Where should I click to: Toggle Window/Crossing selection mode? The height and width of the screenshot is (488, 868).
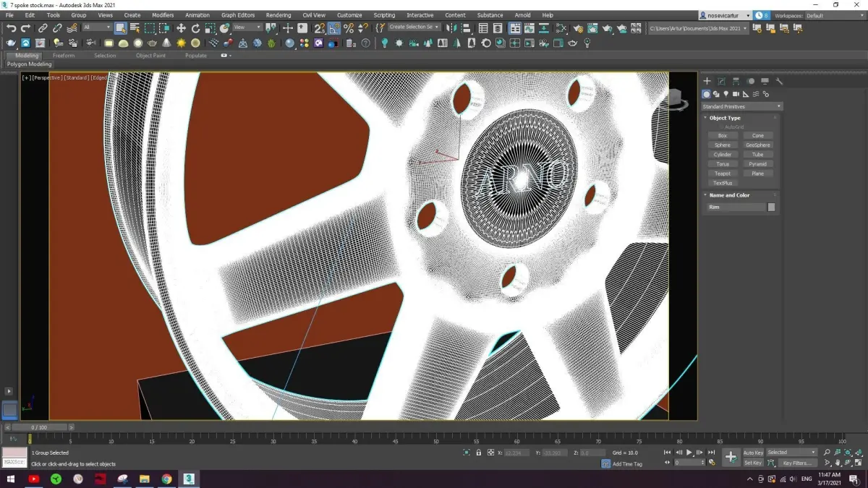pos(165,28)
